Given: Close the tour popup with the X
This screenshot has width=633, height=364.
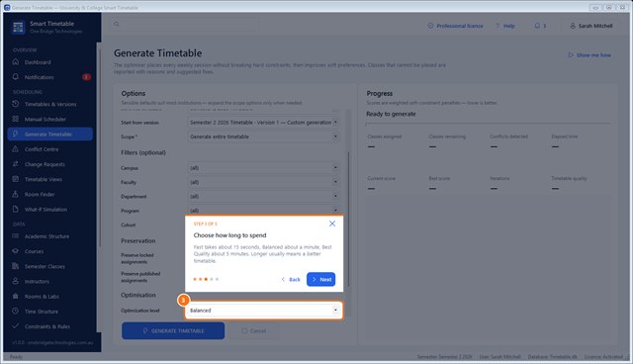Looking at the screenshot, I should click(332, 224).
